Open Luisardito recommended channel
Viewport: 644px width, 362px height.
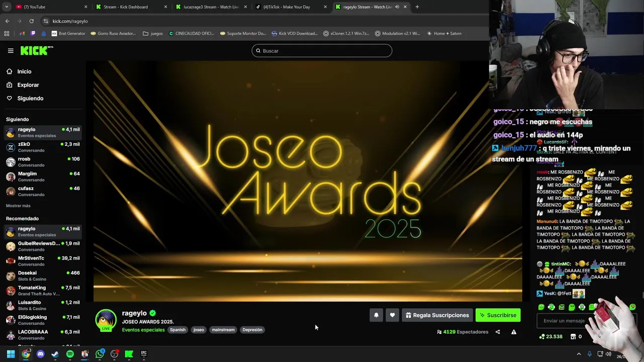43,305
